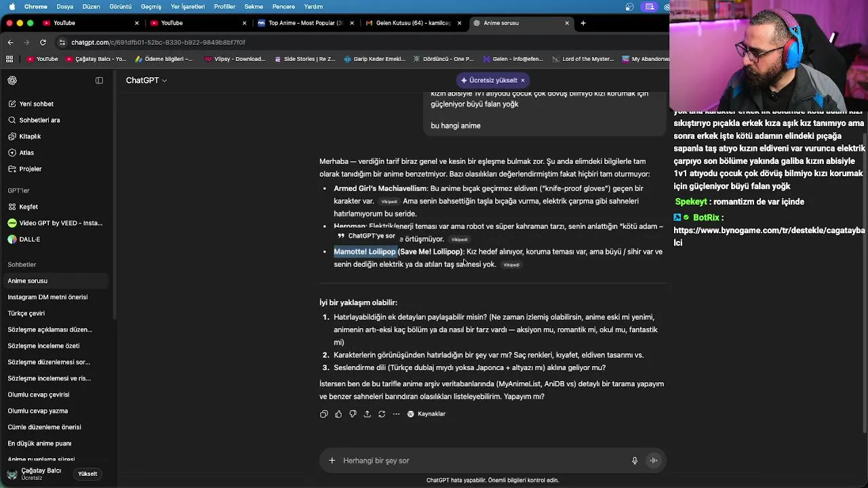Reload the page in Chrome

pos(44,42)
